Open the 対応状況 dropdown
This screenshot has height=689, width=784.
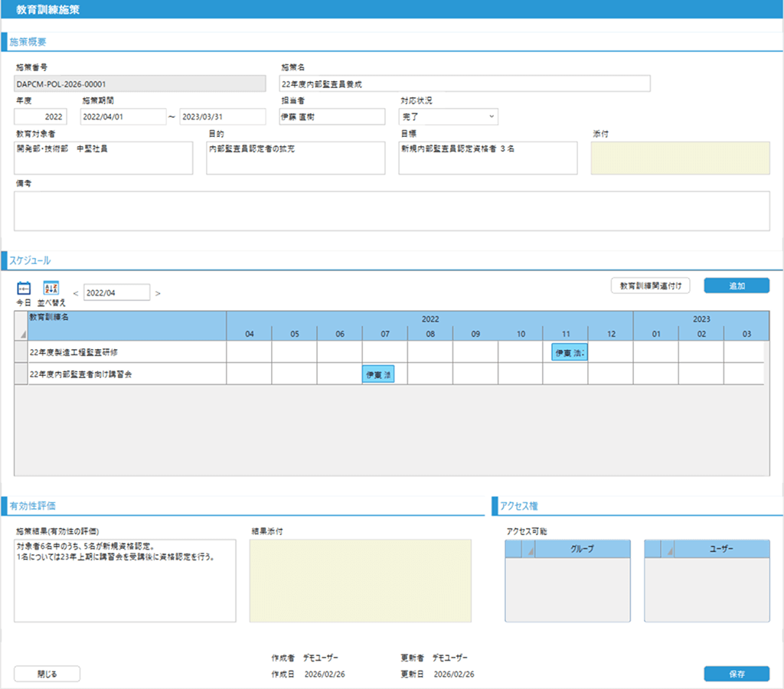pyautogui.click(x=448, y=117)
